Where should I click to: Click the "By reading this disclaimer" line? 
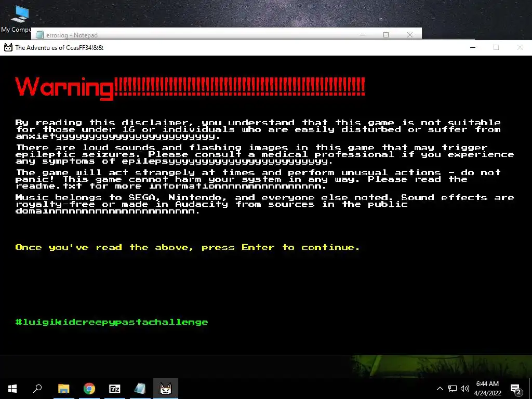(x=258, y=123)
